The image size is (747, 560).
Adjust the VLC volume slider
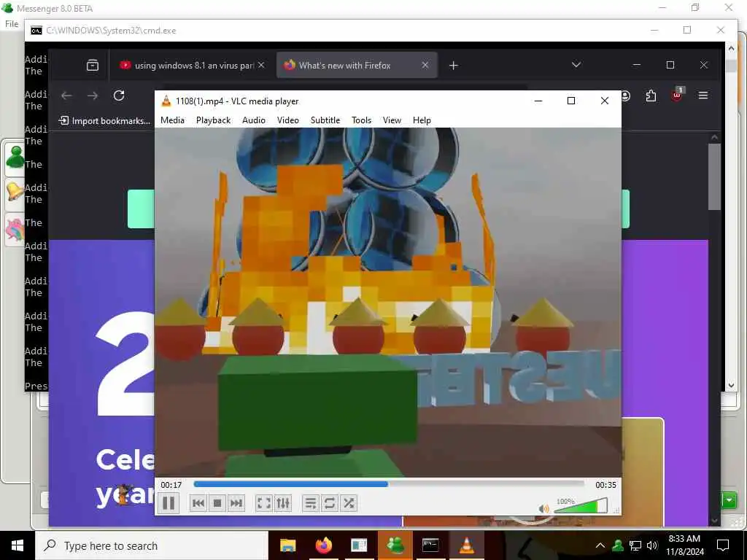tap(581, 506)
